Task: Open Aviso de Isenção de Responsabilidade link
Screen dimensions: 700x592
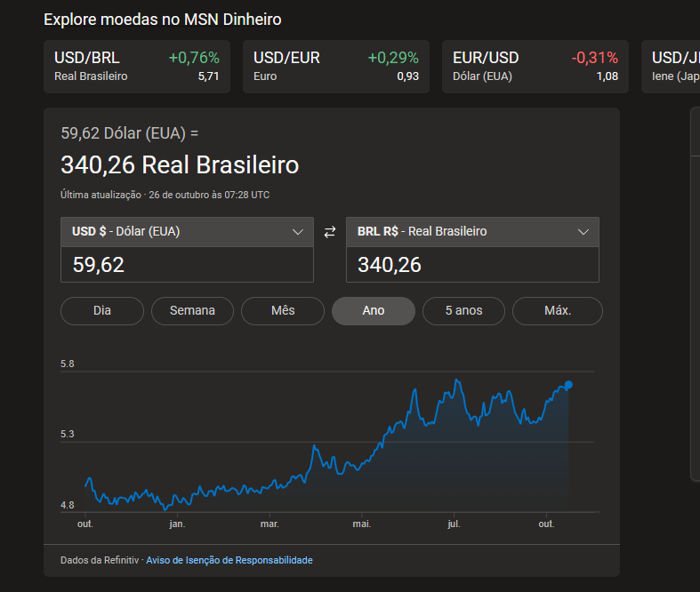Action: pyautogui.click(x=229, y=560)
